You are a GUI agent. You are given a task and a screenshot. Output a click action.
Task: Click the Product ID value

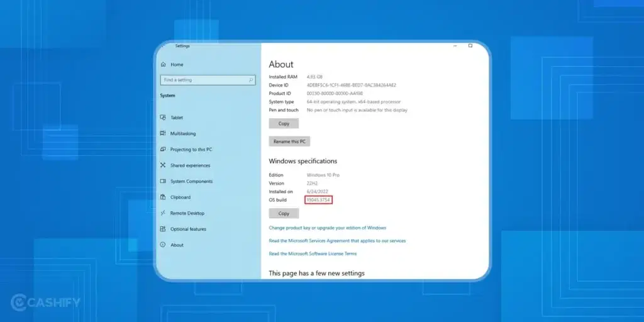tap(335, 93)
